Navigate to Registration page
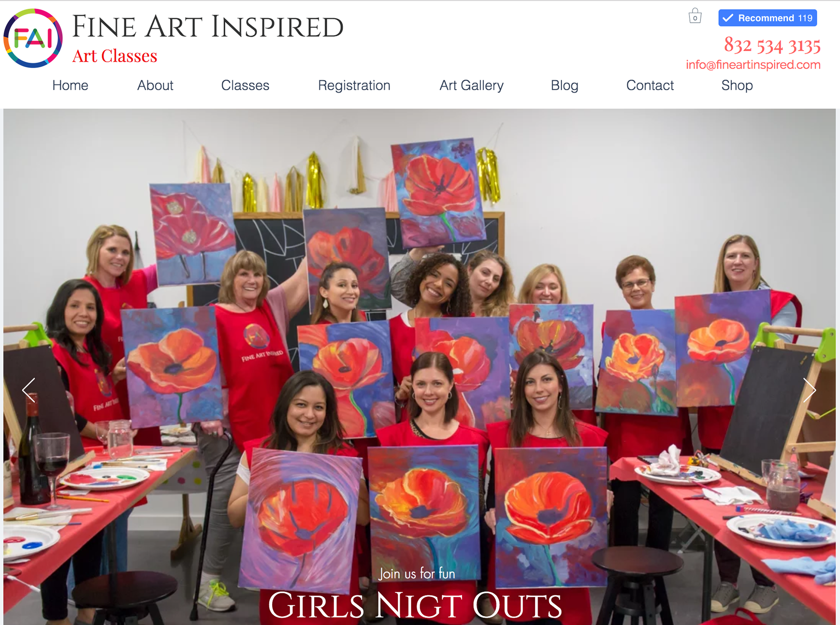This screenshot has width=840, height=625. pos(354,85)
